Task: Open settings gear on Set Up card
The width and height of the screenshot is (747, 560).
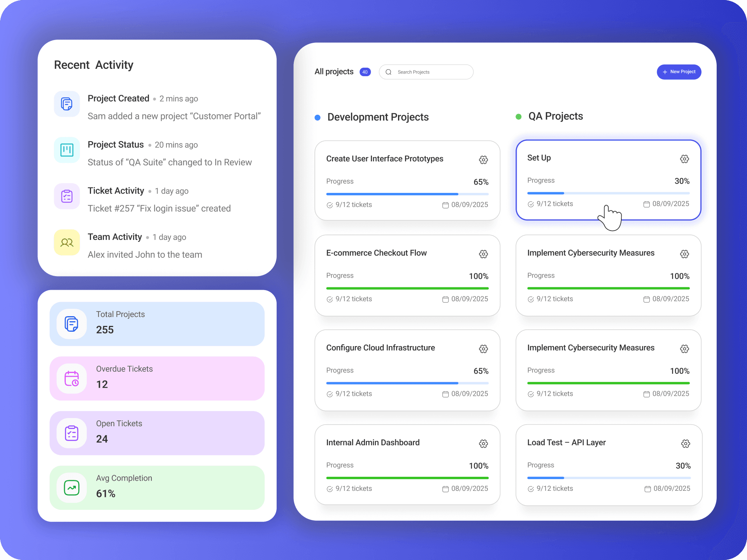Action: (684, 159)
